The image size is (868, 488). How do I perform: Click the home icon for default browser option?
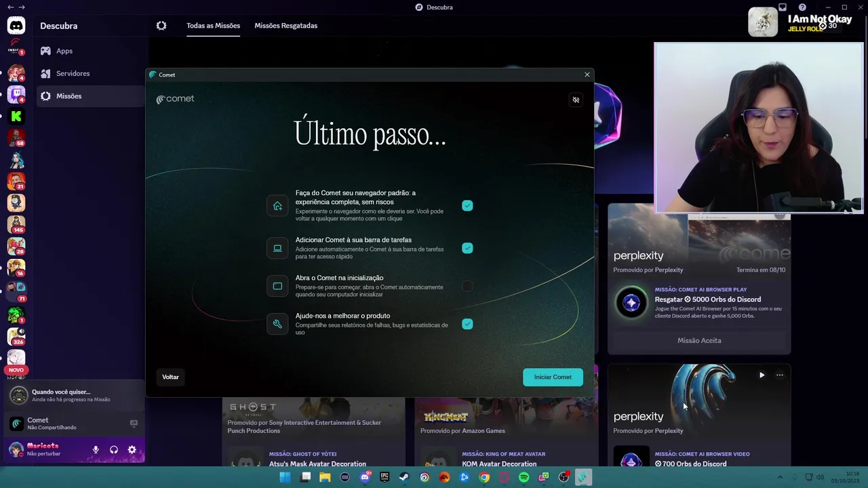(277, 205)
